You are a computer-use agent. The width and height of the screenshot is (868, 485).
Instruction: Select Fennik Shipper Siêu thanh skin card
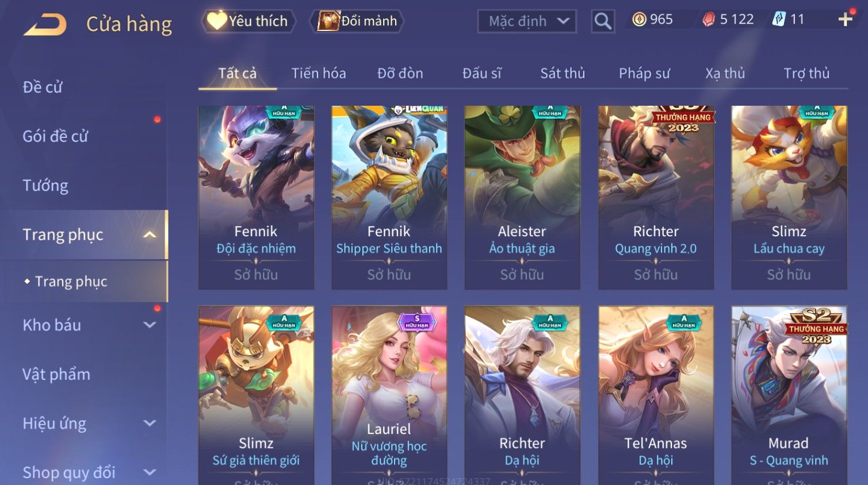[x=389, y=198]
